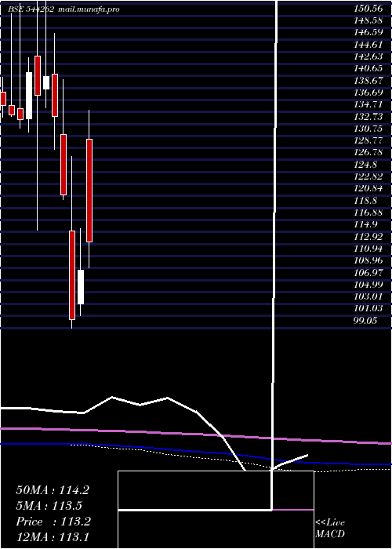Click the 142.63 price label
The image size is (392, 549).
(368, 56)
